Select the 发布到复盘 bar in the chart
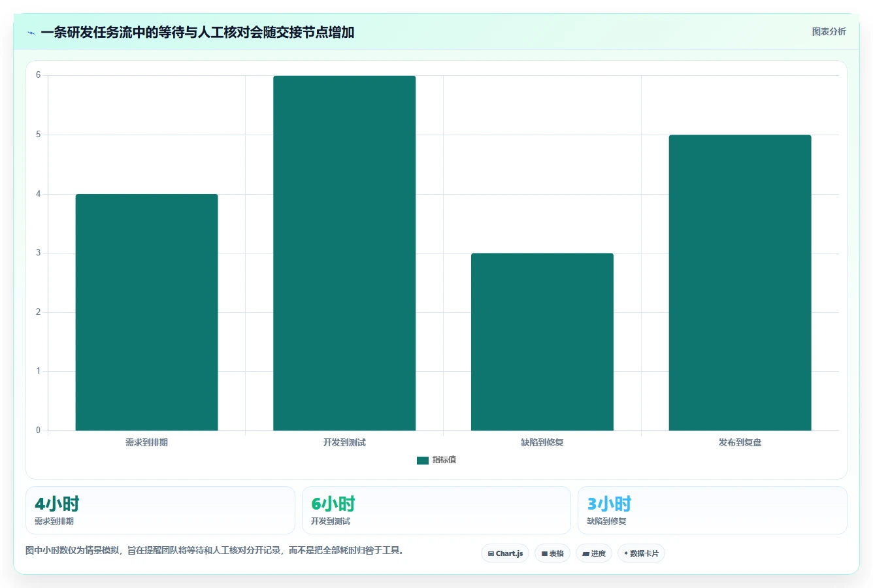 coord(740,283)
